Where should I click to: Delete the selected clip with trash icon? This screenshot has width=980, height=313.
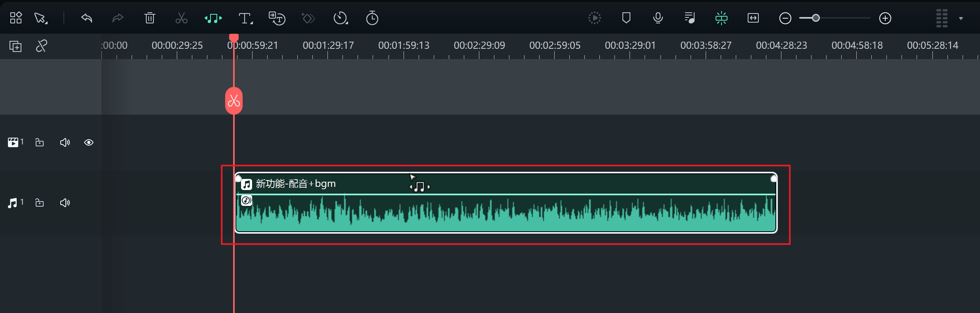[x=149, y=18]
